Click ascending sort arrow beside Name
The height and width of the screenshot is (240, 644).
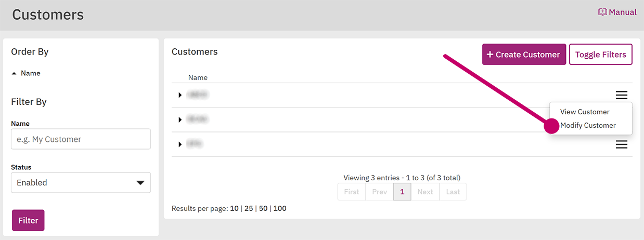pos(14,73)
